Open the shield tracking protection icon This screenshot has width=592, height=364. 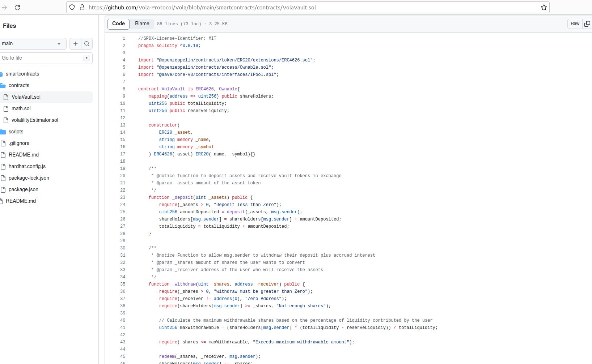pyautogui.click(x=72, y=7)
